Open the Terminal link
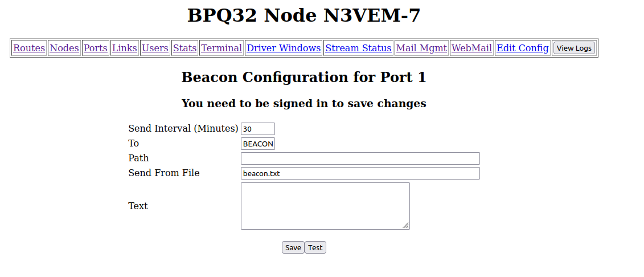This screenshot has width=644, height=277. tap(221, 48)
